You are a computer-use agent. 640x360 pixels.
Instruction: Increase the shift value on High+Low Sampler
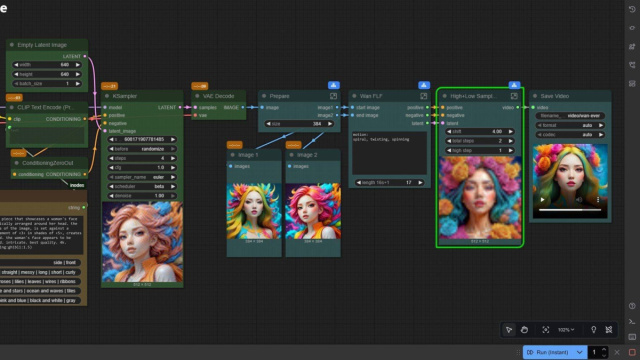pos(511,131)
